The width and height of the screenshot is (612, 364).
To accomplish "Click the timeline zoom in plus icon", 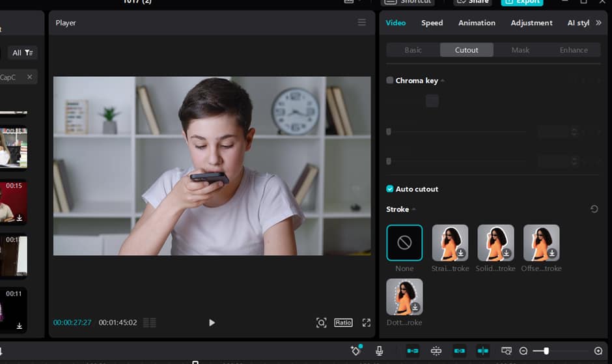I will (x=598, y=351).
